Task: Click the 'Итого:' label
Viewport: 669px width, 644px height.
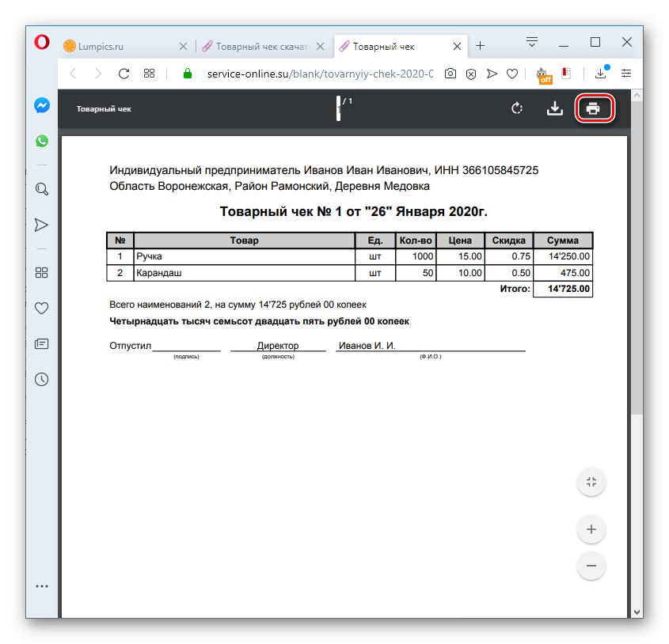Action: tap(515, 289)
